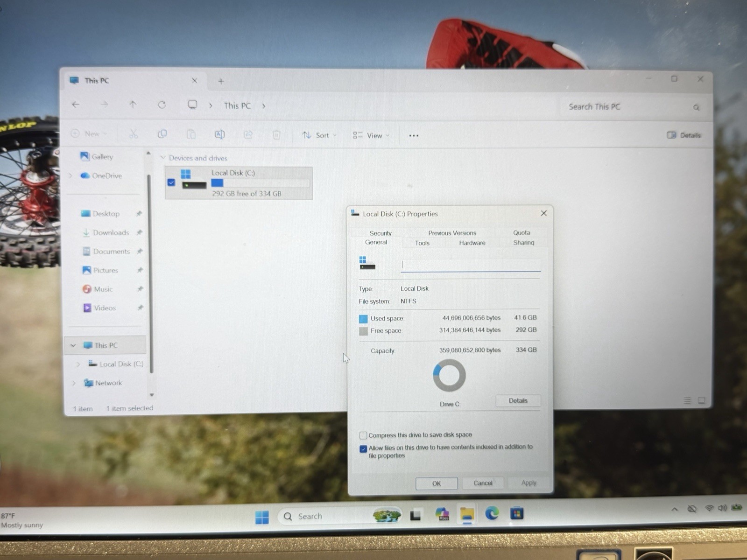747x560 pixels.
Task: Collapse This PC in the sidebar
Action: pos(73,345)
